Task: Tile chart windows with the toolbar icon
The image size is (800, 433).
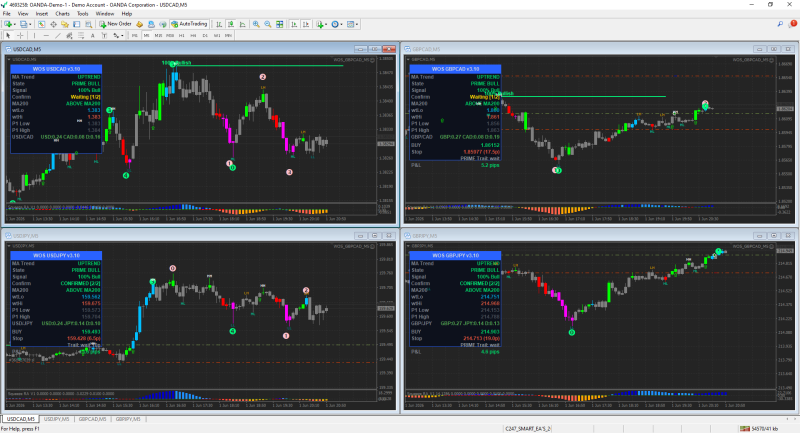Action: (280, 24)
